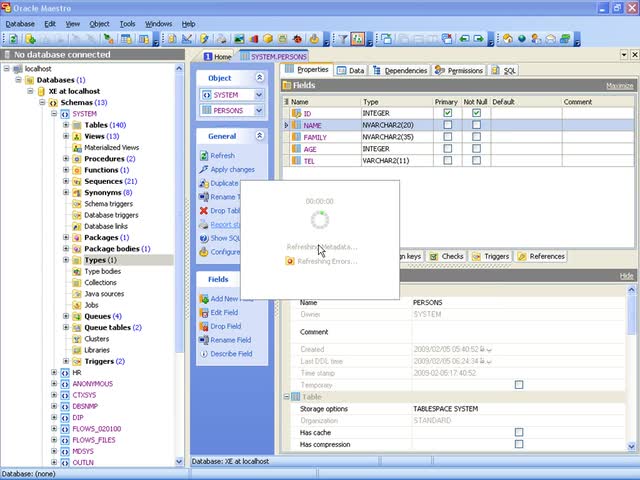Viewport: 640px width, 480px height.
Task: Check Not Null for the AGE field
Action: coord(476,149)
